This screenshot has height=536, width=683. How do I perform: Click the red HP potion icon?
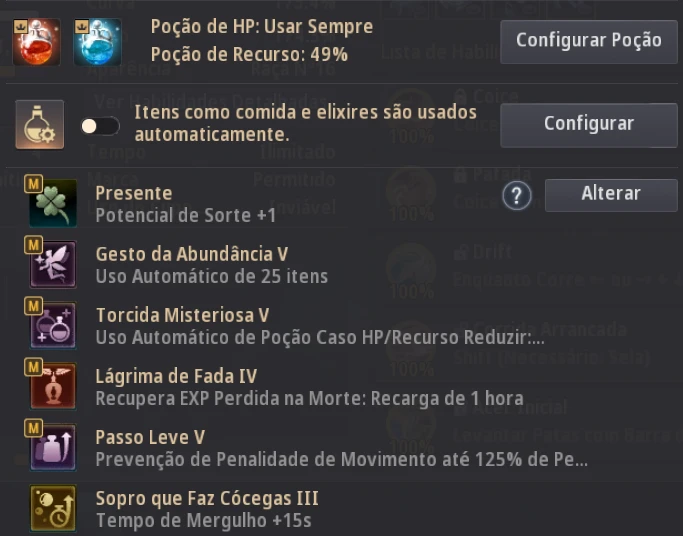37,42
